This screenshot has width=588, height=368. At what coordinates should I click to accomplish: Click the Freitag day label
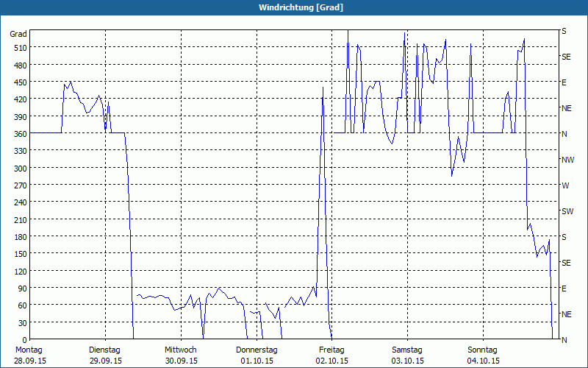tap(331, 350)
